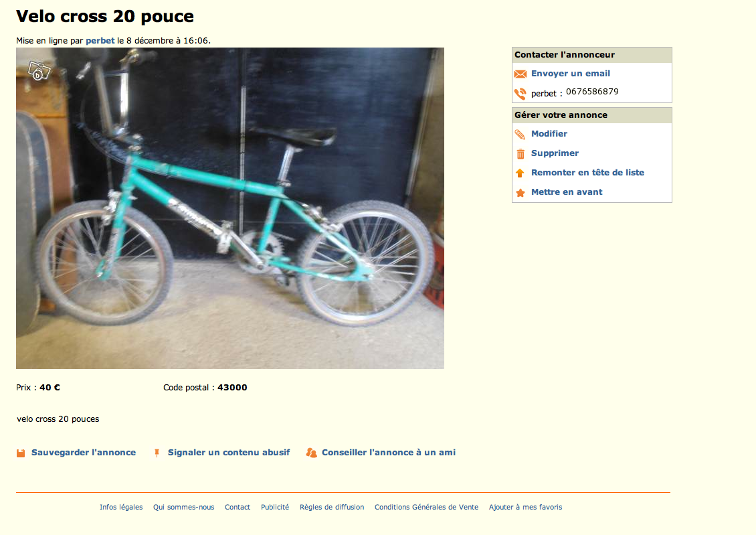The height and width of the screenshot is (535, 756).
Task: Click Ajouter à mes favoris link
Action: [526, 507]
